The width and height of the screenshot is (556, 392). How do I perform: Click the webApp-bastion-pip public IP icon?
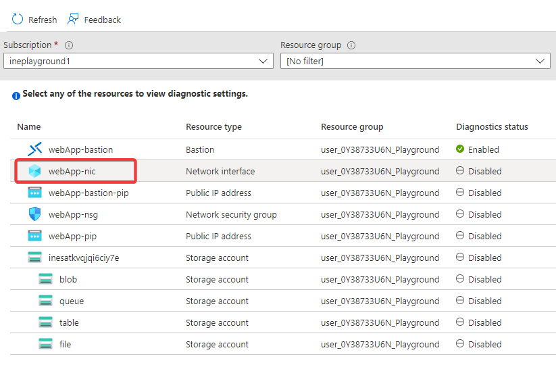[x=34, y=193]
